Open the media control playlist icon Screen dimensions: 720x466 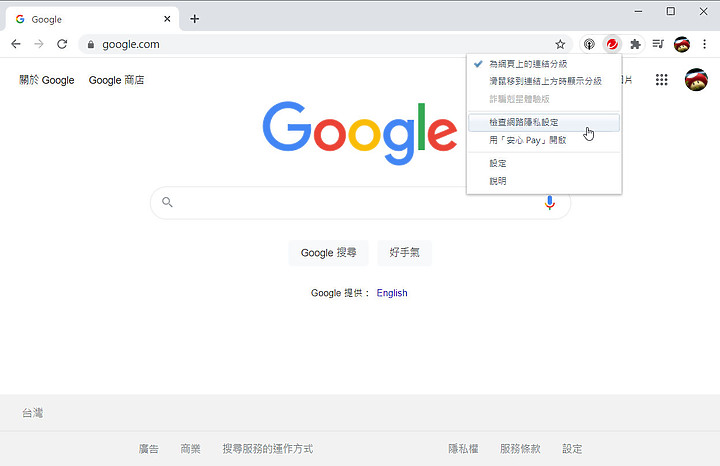coord(658,44)
